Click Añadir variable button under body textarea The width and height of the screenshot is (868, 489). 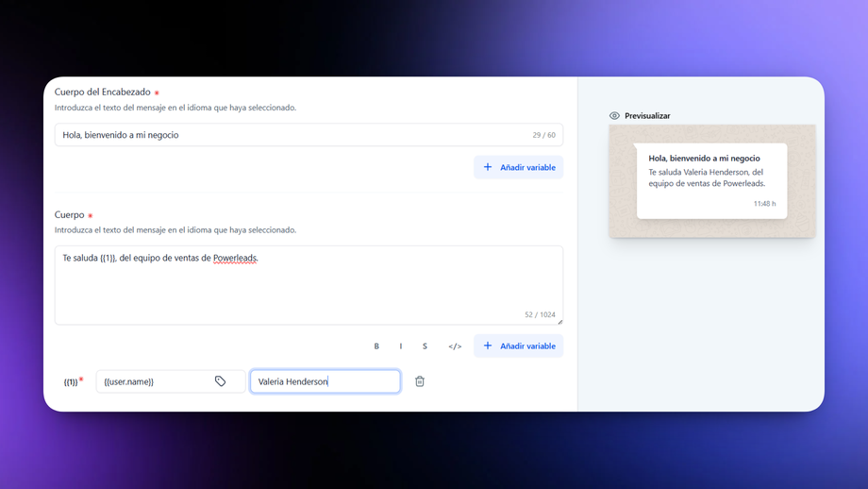(518, 346)
